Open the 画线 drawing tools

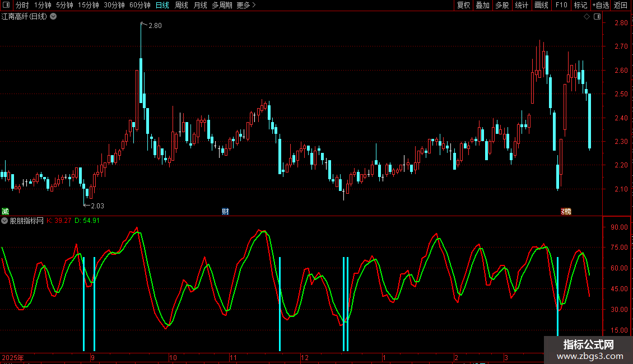click(x=541, y=5)
